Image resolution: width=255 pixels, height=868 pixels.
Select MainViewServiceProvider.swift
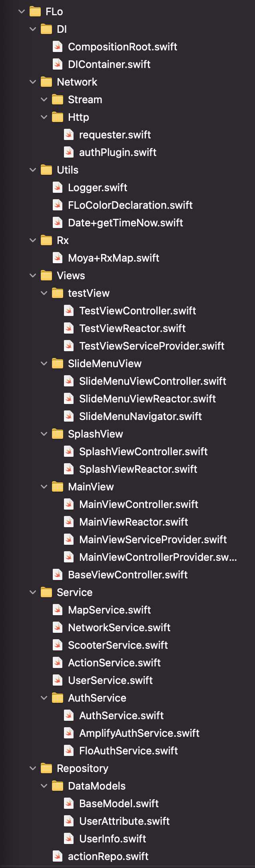click(x=153, y=540)
